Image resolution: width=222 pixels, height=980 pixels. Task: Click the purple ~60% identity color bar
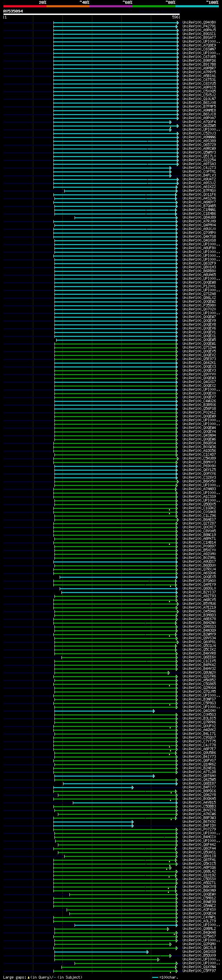pos(111,6)
